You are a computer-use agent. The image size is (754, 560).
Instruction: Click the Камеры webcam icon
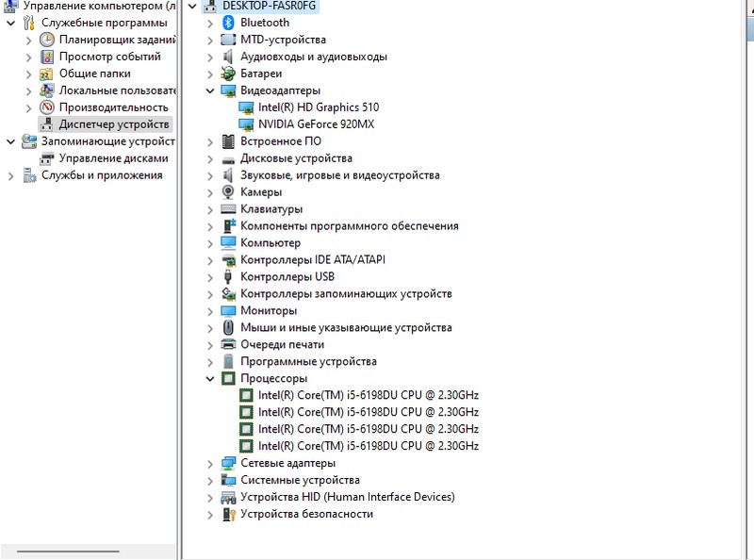point(227,192)
